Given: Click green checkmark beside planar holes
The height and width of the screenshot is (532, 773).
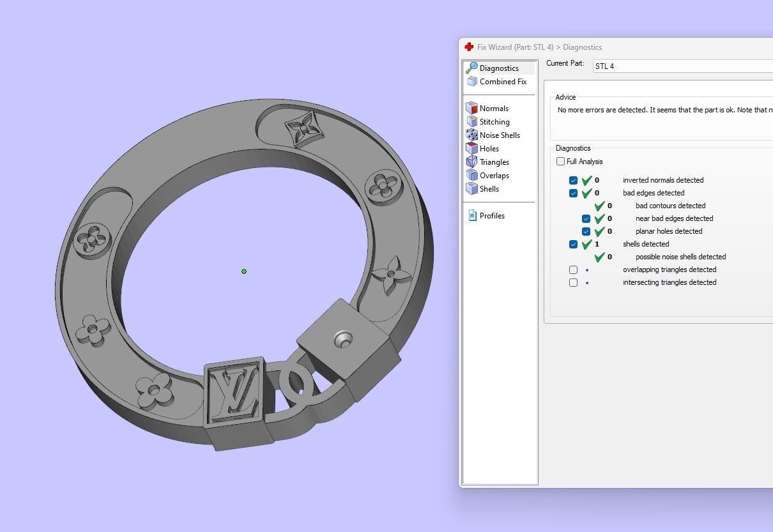Looking at the screenshot, I should [x=599, y=231].
